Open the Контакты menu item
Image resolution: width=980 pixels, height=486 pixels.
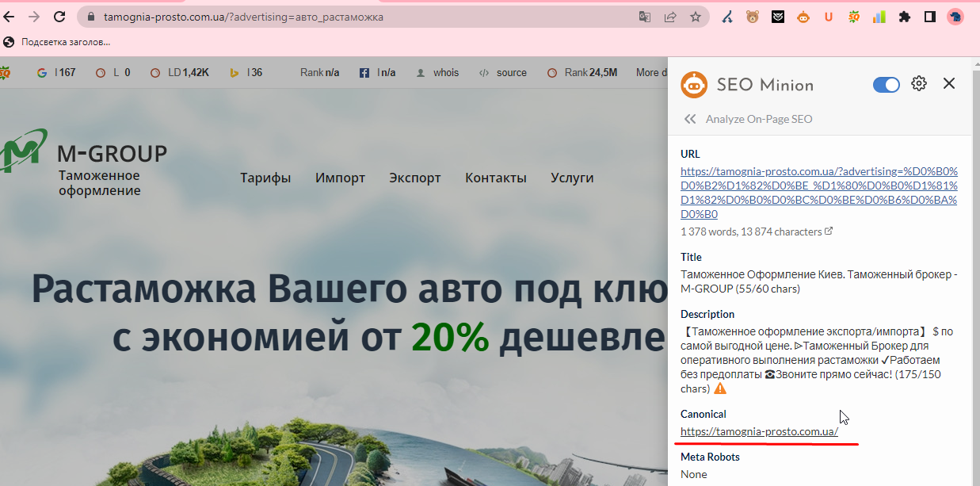496,178
